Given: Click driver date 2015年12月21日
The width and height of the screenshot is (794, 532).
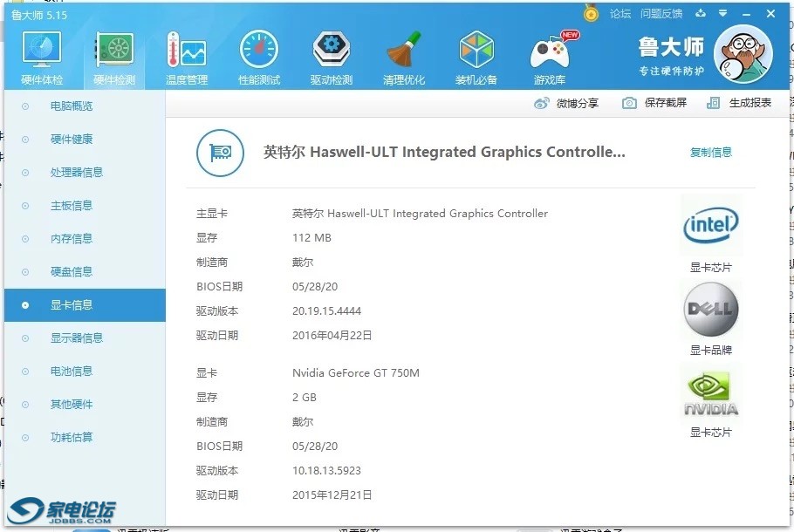Looking at the screenshot, I should (332, 495).
